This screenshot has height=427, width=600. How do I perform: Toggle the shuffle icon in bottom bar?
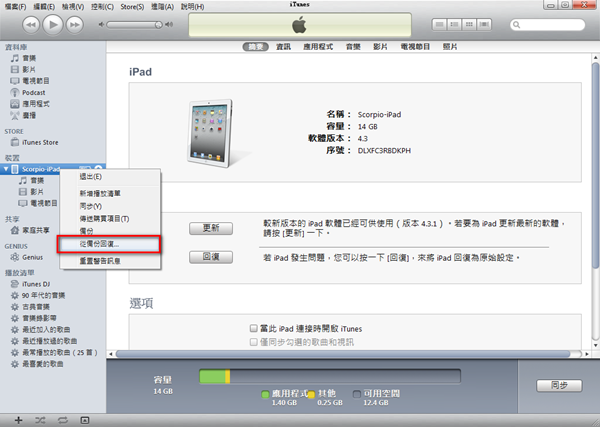coord(40,420)
